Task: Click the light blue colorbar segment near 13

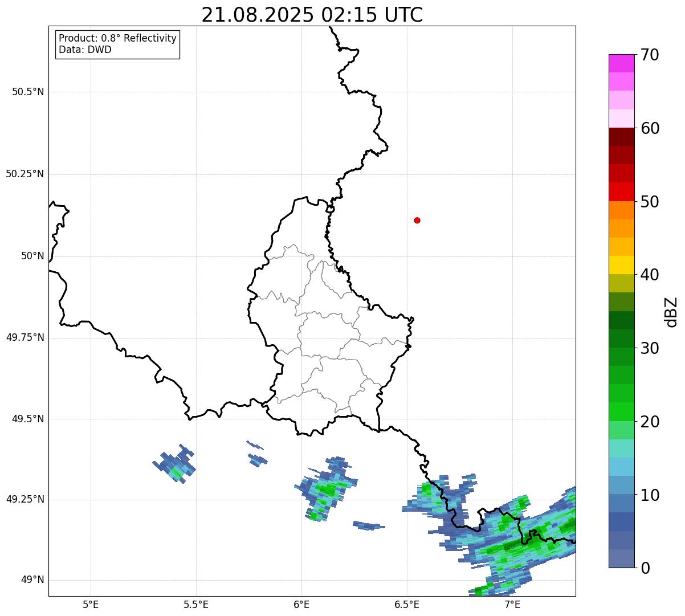Action: (x=621, y=467)
